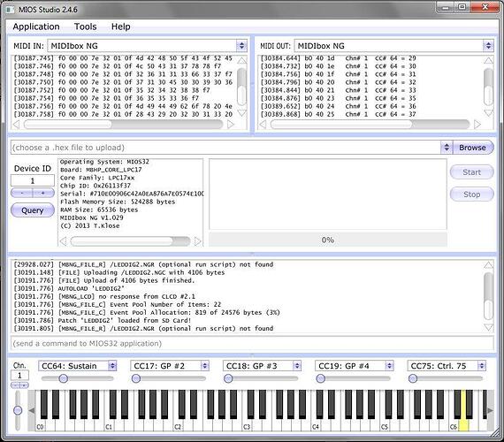This screenshot has height=442, width=504.
Task: Click terminal log scroll-down arrow
Action: coord(489,328)
